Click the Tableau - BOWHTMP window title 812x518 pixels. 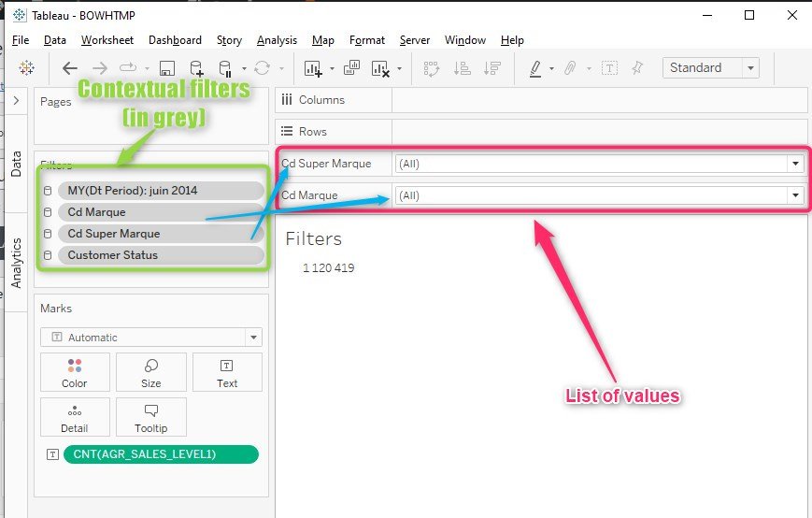click(83, 16)
